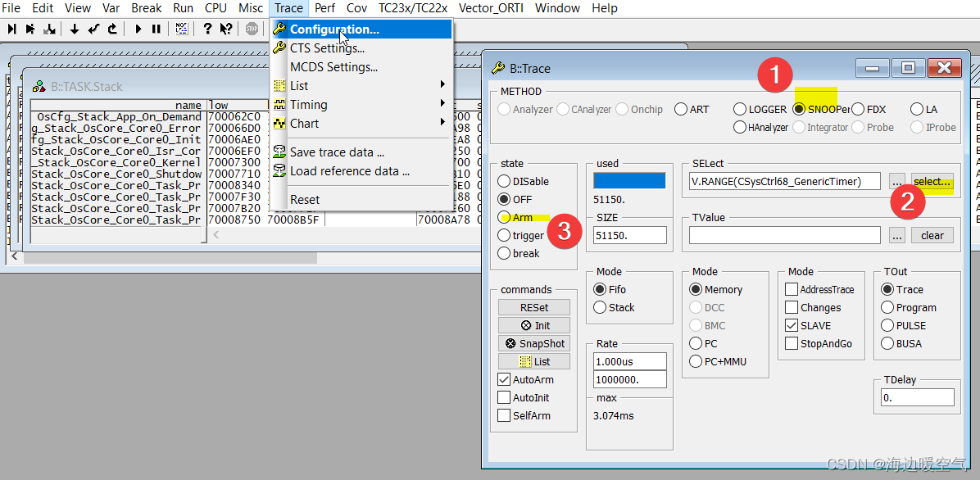Viewport: 980px width, 480px height.
Task: Expand the Timing submenu
Action: click(308, 104)
